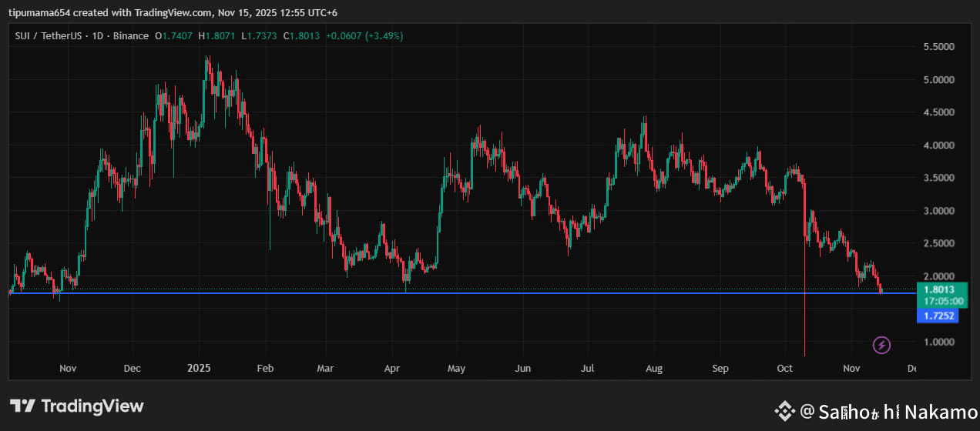980x431 pixels.
Task: Click the close value C1.8013
Action: coord(303,36)
